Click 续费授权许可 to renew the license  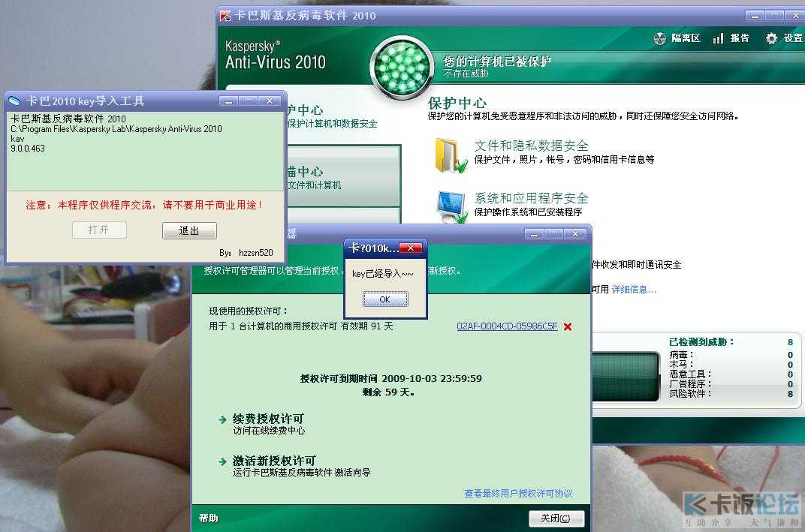[x=268, y=419]
